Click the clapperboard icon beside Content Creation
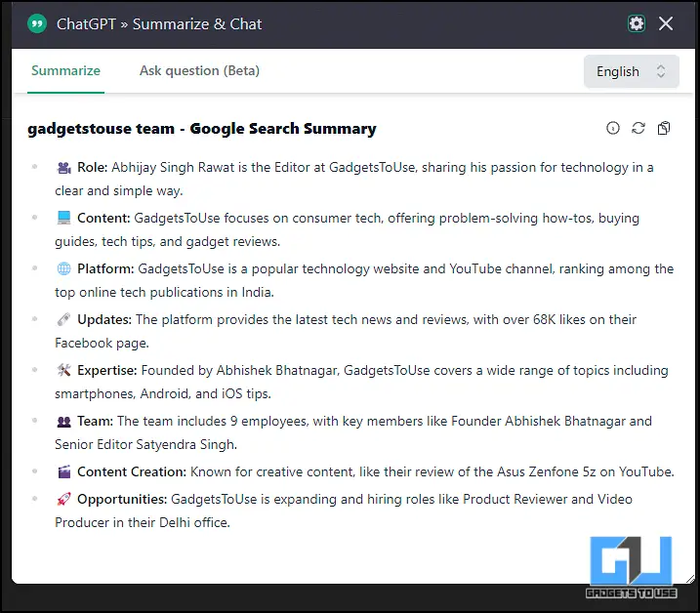700x613 pixels. [63, 471]
